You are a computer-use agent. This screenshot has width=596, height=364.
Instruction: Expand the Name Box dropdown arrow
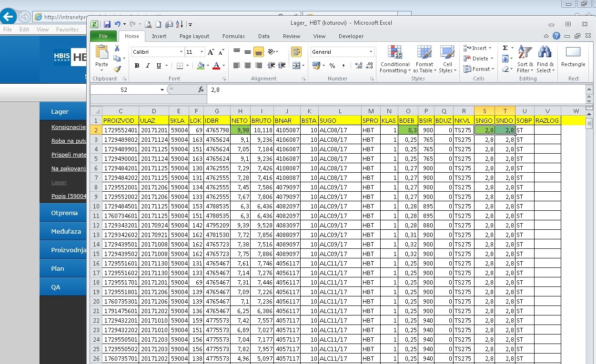(x=162, y=90)
